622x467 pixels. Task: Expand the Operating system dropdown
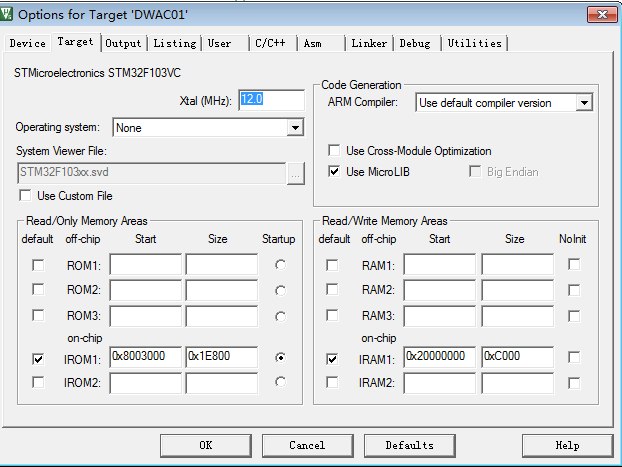pyautogui.click(x=295, y=128)
